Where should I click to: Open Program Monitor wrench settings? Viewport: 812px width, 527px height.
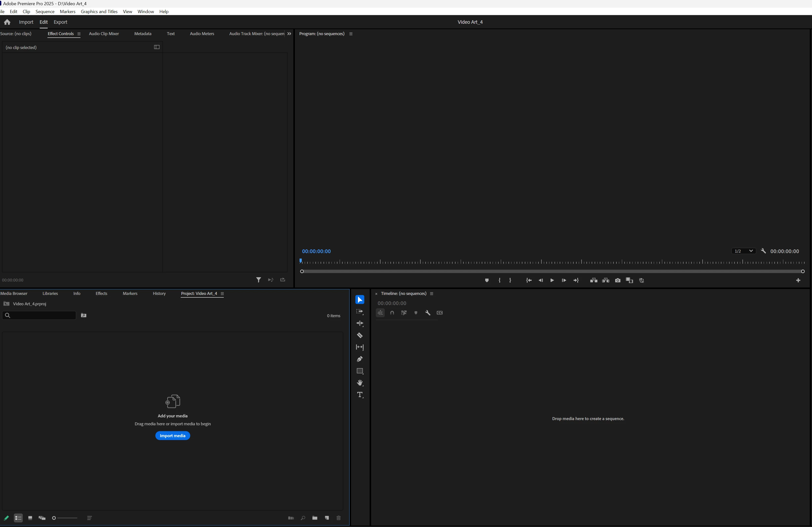763,251
